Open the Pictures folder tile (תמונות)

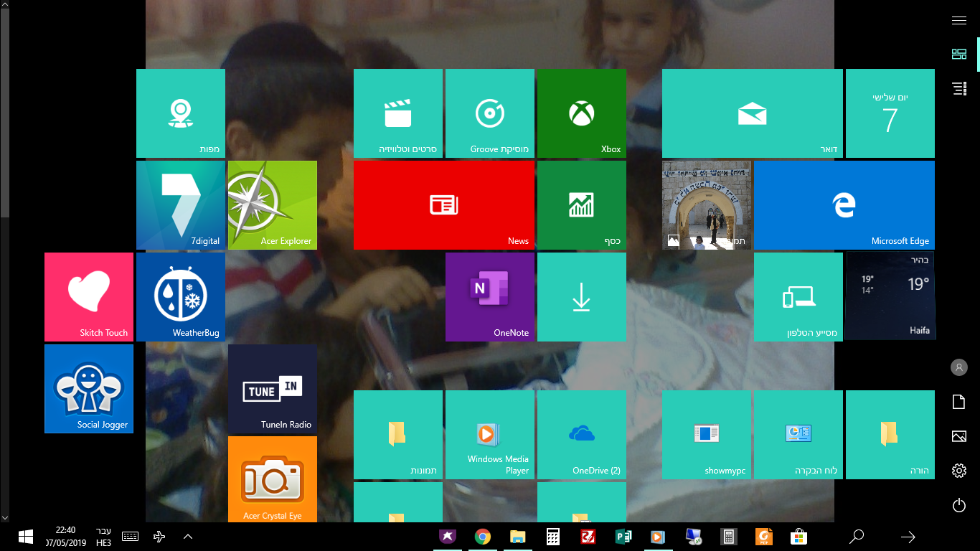(x=398, y=435)
